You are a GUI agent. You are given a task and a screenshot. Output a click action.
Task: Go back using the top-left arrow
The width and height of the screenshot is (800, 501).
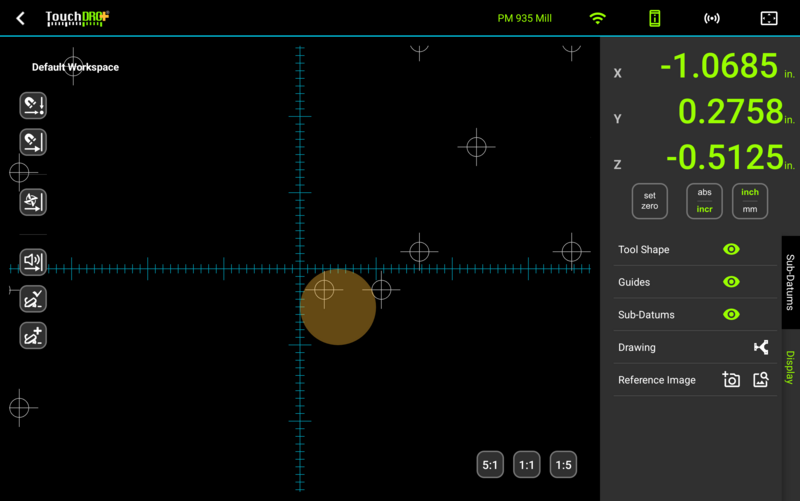(x=20, y=18)
